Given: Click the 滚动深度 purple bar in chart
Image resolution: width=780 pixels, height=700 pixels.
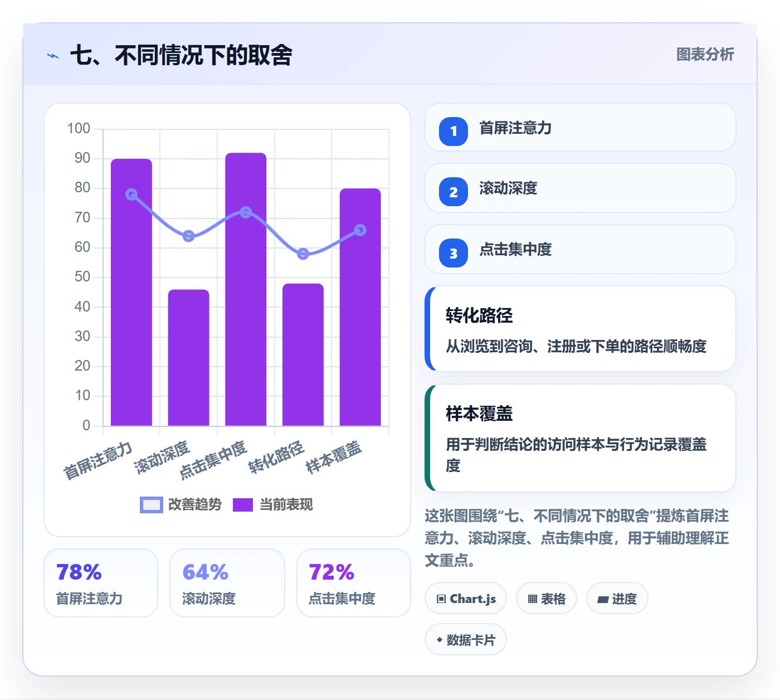Looking at the screenshot, I should (x=189, y=358).
